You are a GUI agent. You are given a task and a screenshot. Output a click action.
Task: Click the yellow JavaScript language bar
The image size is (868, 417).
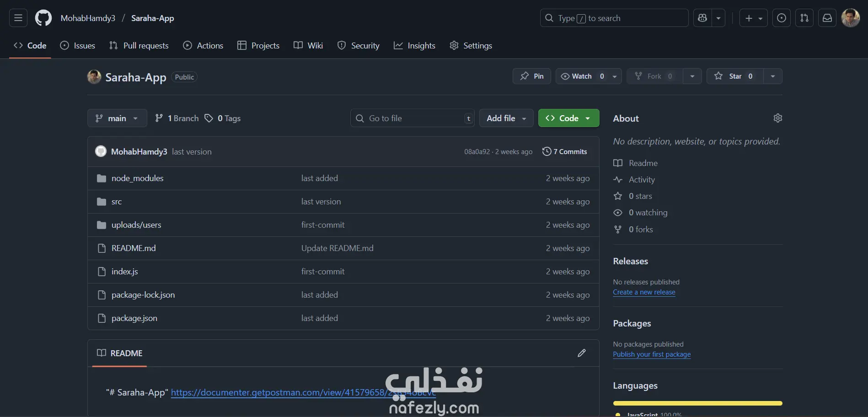click(698, 403)
